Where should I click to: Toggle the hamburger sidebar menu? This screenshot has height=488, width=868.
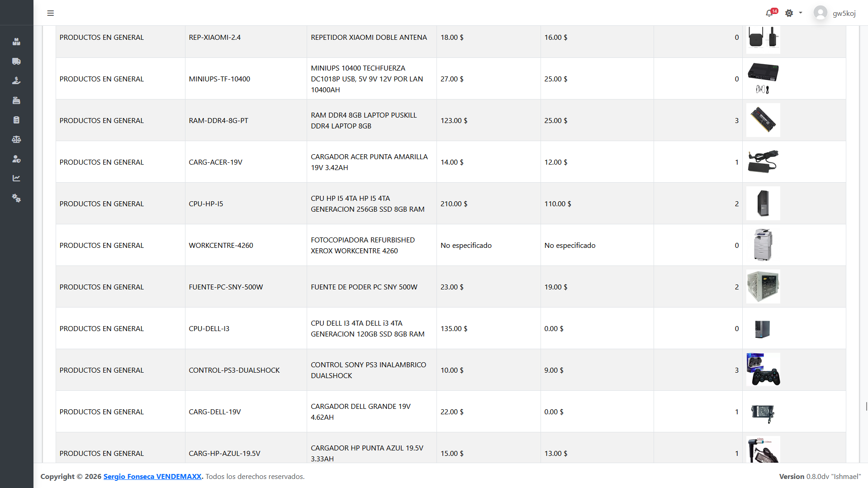pyautogui.click(x=51, y=13)
